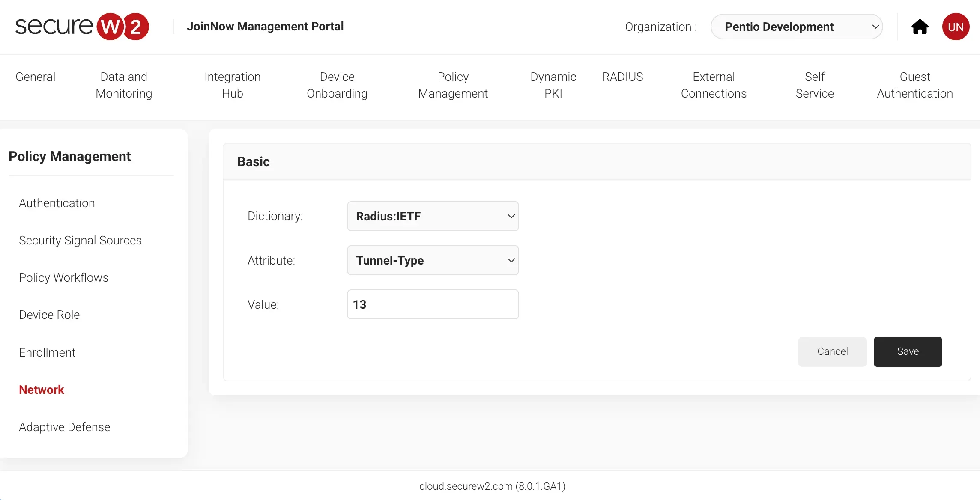Go to Policy Workflows sidebar item
980x500 pixels.
(x=63, y=278)
